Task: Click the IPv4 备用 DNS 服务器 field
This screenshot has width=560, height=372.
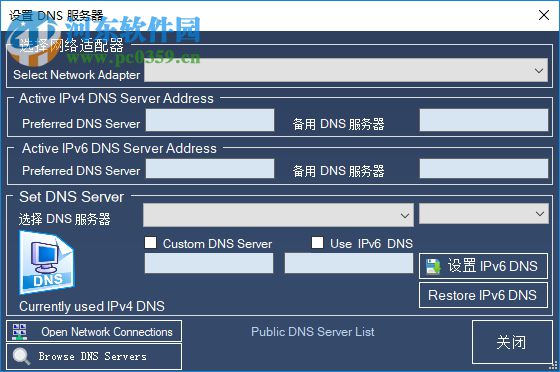Action: point(484,120)
